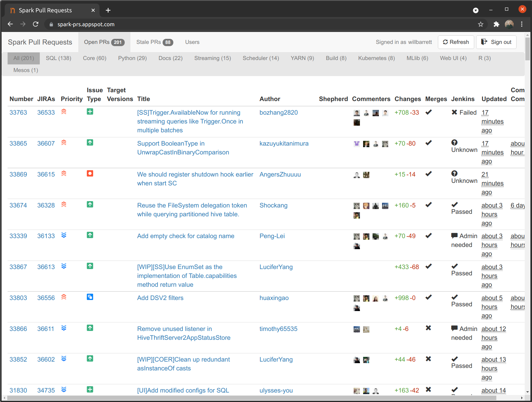
Task: Reload the page using browser reload icon
Action: tap(36, 24)
